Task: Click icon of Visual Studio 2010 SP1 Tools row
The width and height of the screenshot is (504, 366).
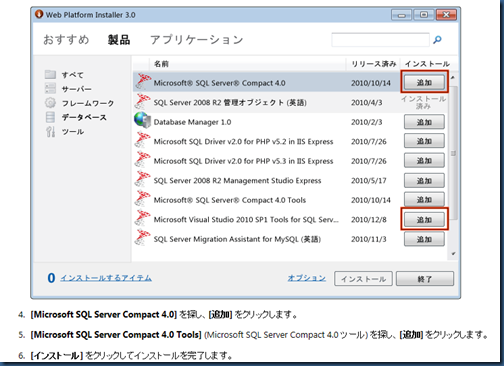Action: [x=143, y=218]
